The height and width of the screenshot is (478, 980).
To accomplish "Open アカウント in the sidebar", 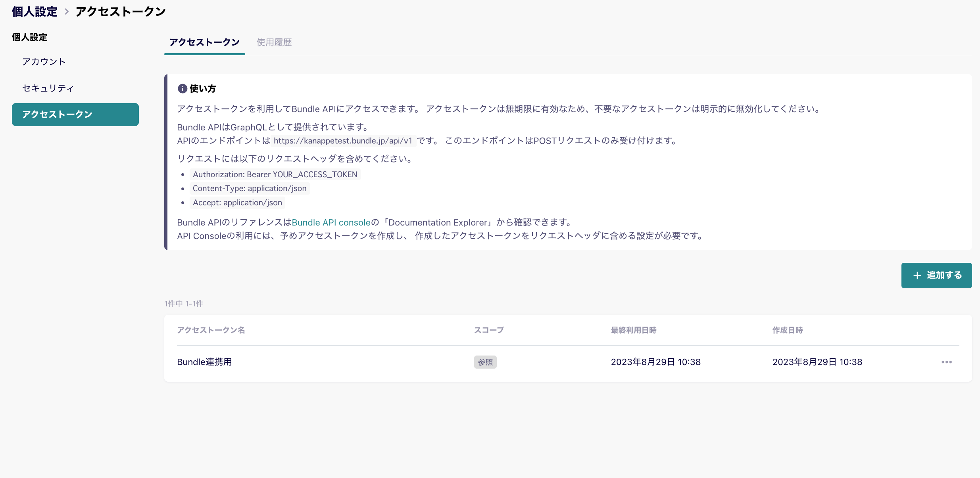I will [44, 62].
